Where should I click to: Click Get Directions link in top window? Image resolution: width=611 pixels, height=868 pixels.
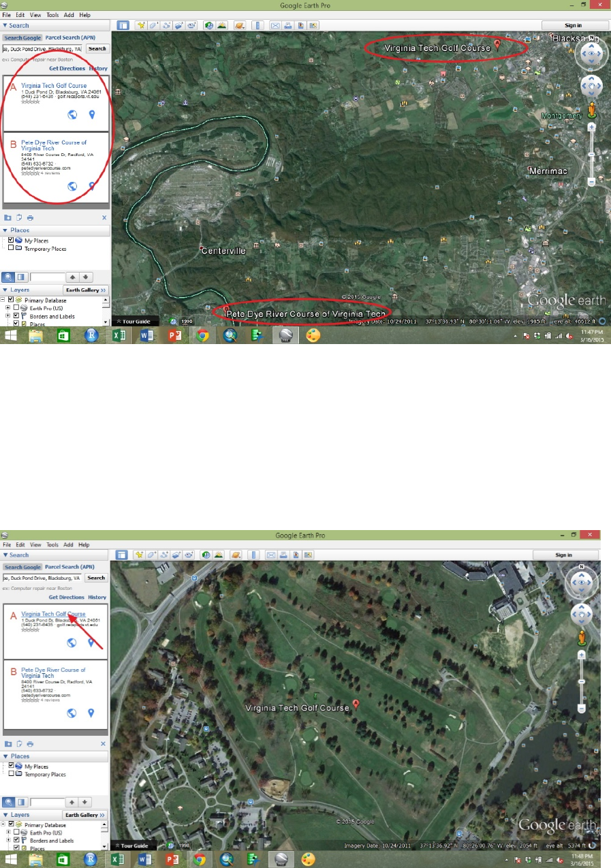(x=67, y=68)
